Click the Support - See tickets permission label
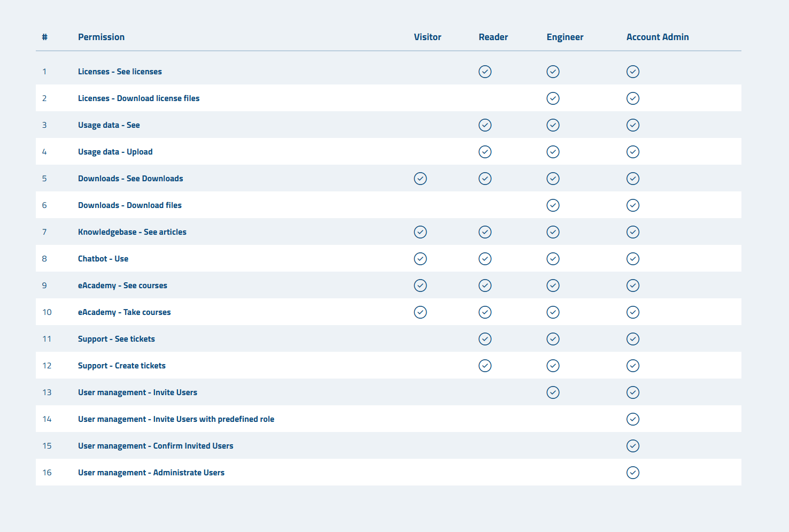The height and width of the screenshot is (532, 789). click(x=116, y=339)
